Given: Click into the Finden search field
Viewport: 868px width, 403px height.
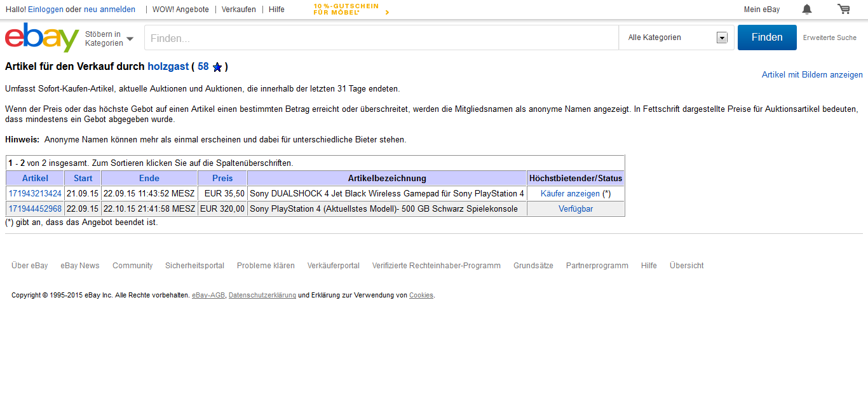Looking at the screenshot, I should [x=381, y=38].
